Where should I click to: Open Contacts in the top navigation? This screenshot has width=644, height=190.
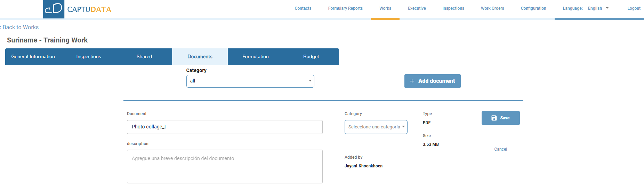pyautogui.click(x=303, y=8)
